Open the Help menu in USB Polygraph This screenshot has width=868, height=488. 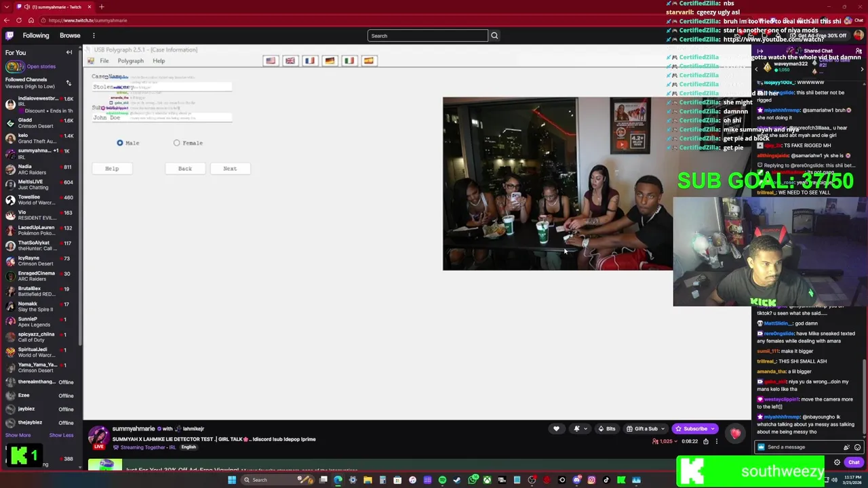click(159, 61)
